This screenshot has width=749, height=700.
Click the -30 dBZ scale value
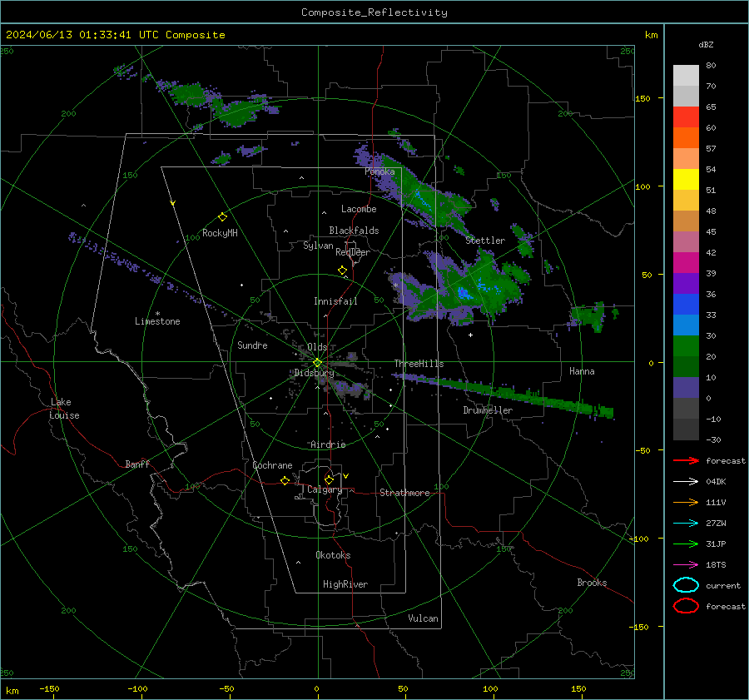714,439
